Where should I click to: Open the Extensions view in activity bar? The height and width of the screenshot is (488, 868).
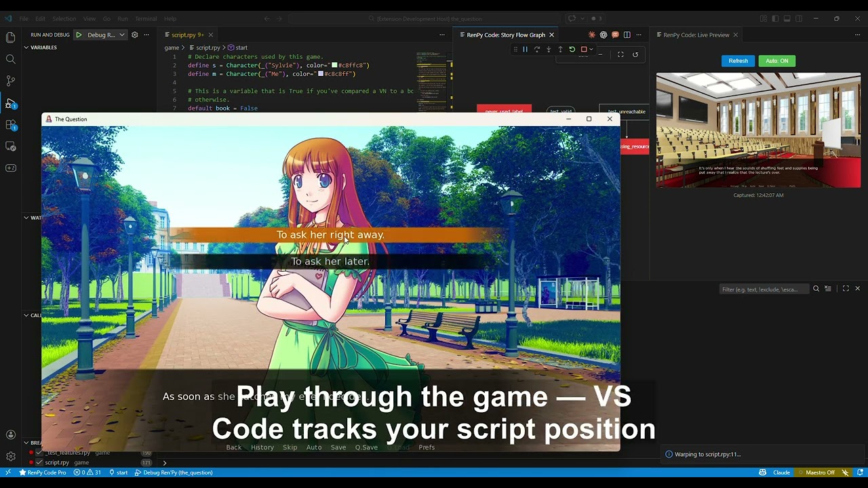(x=10, y=125)
